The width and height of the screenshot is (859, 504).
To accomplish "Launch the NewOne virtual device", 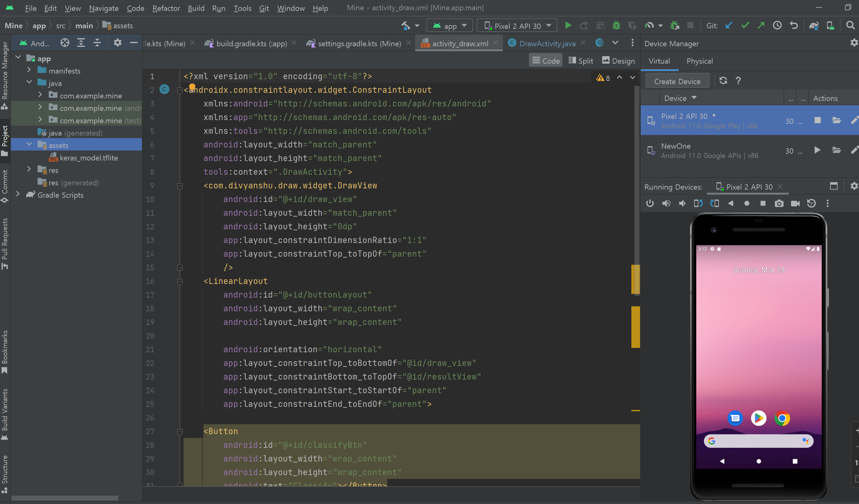I will pyautogui.click(x=817, y=150).
